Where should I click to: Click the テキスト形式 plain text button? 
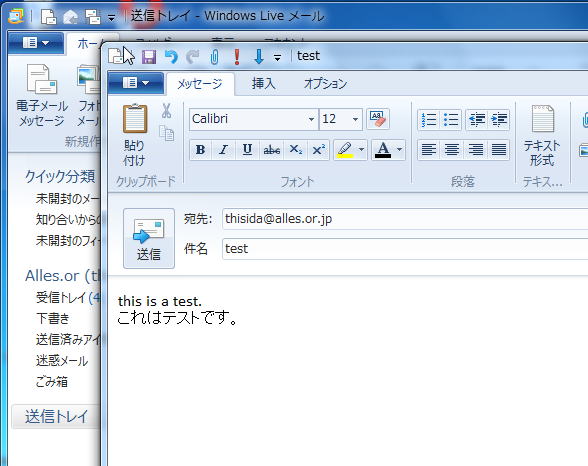[x=542, y=136]
